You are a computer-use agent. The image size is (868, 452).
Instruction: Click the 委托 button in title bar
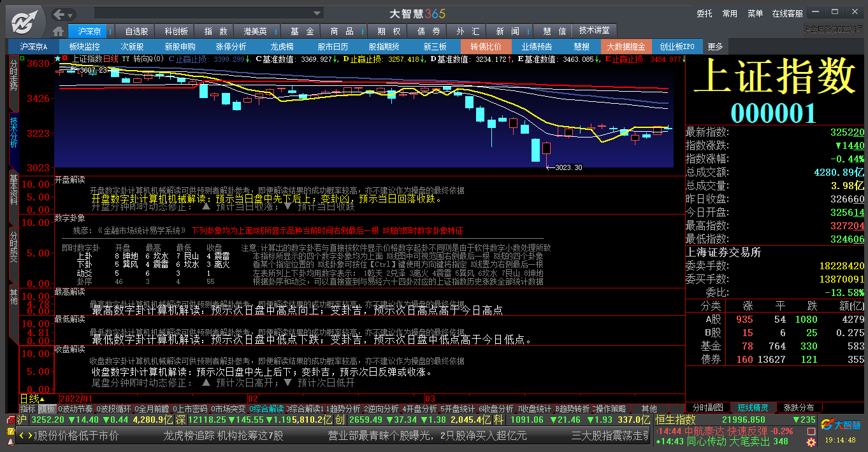coord(704,13)
